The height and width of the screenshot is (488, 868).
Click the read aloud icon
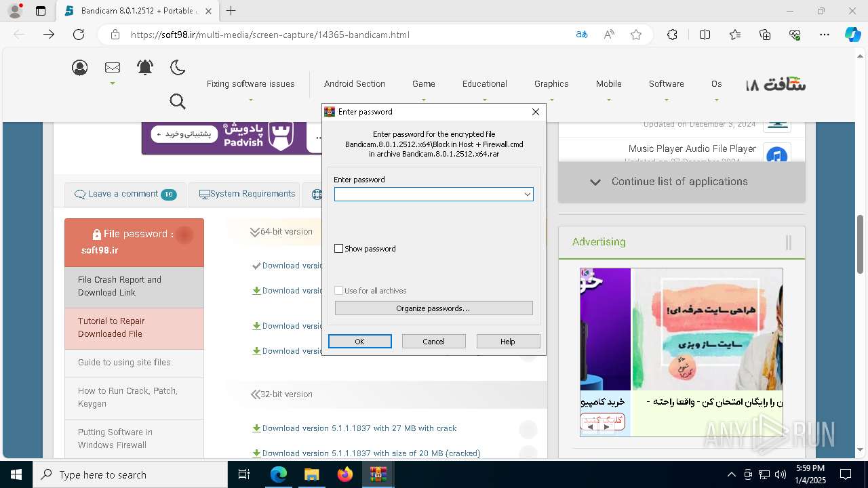pyautogui.click(x=609, y=35)
